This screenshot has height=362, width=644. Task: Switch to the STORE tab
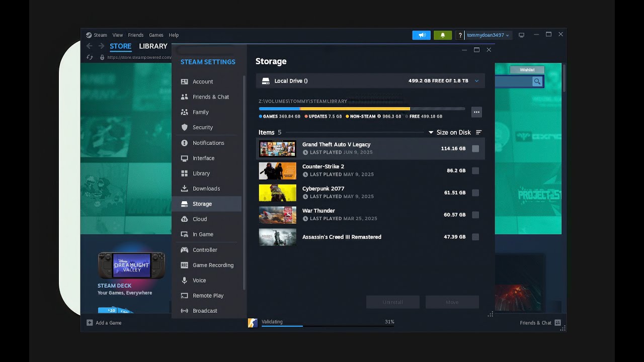pos(121,46)
